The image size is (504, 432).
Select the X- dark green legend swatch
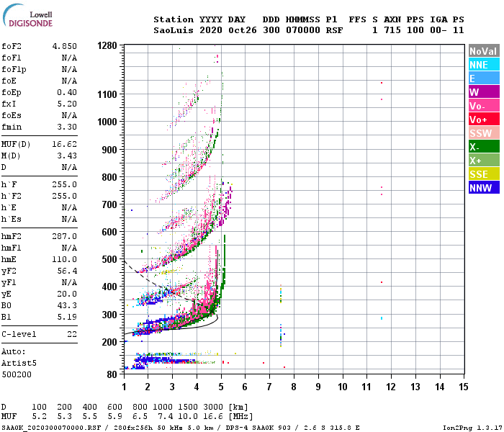(x=484, y=147)
